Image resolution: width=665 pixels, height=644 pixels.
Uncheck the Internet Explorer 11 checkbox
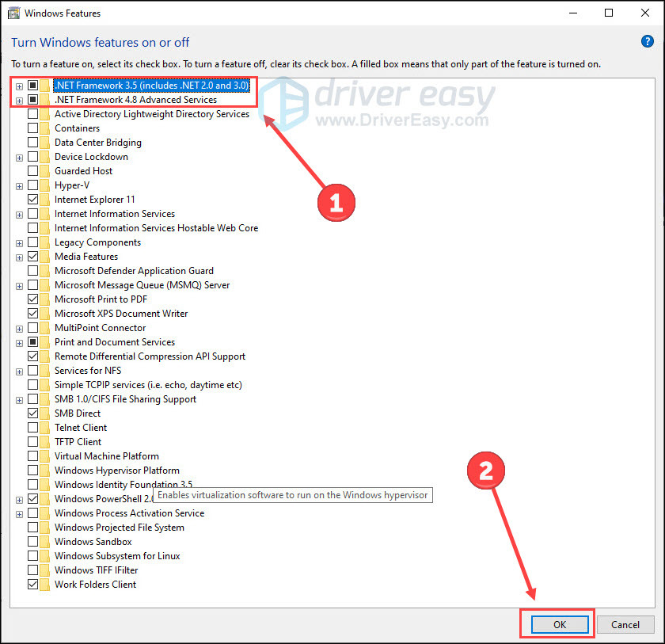coord(32,200)
